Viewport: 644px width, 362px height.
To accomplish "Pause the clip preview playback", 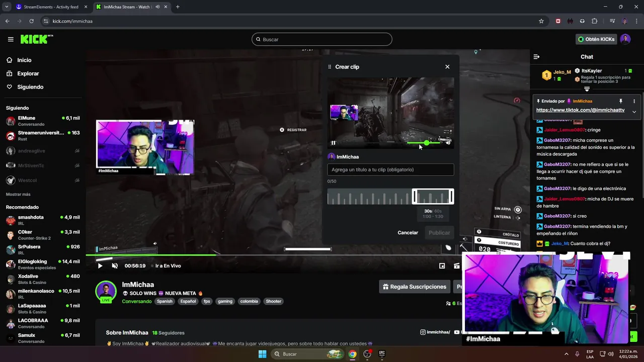I will [x=333, y=143].
